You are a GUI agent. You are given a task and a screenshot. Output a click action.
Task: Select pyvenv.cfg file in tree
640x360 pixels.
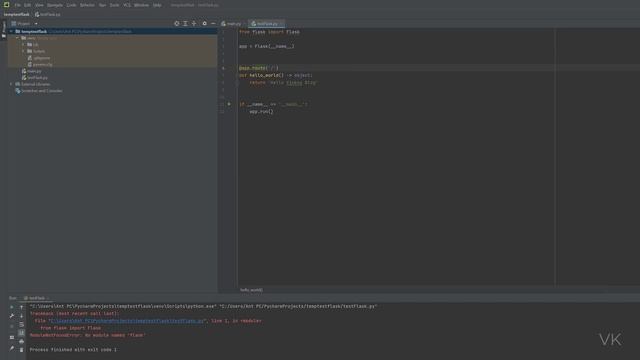coord(113,64)
